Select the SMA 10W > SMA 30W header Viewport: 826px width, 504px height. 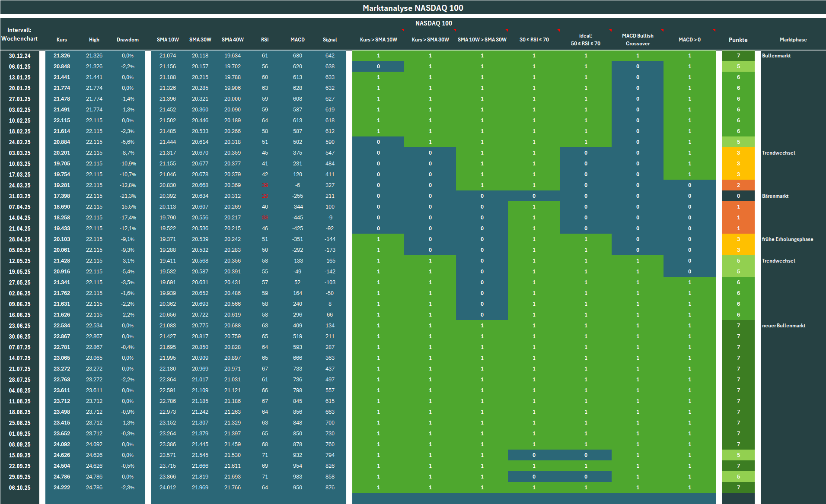[482, 40]
